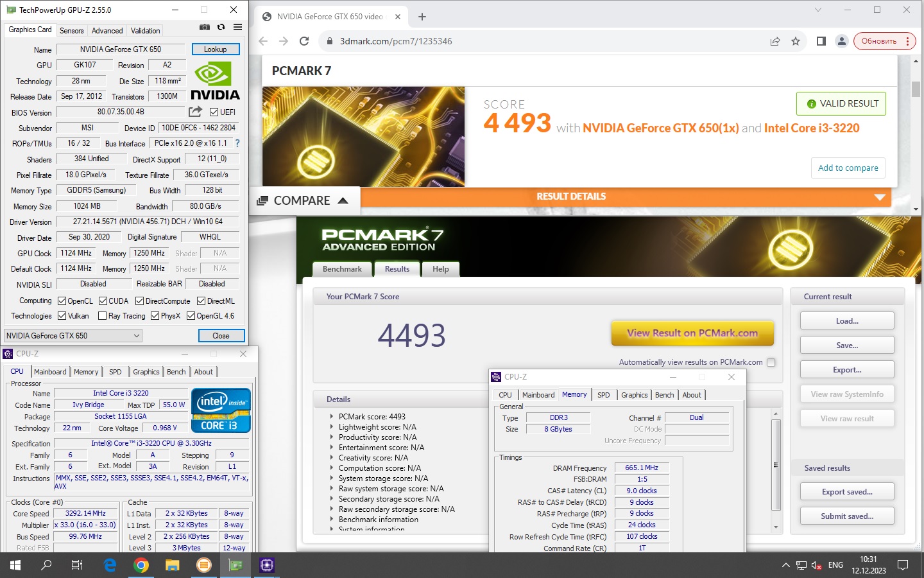
Task: Click the NVIDIA GeForce GTX 650(1x) link
Action: [x=661, y=128]
